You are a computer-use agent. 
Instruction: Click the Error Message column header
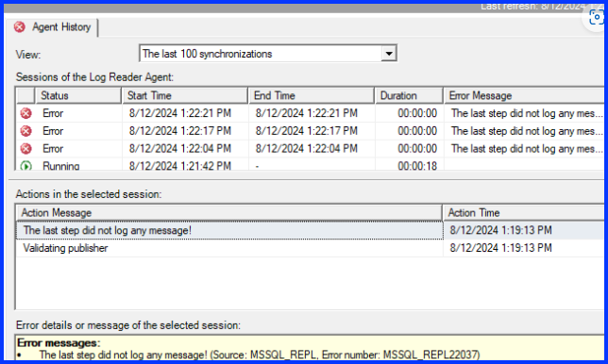point(524,95)
